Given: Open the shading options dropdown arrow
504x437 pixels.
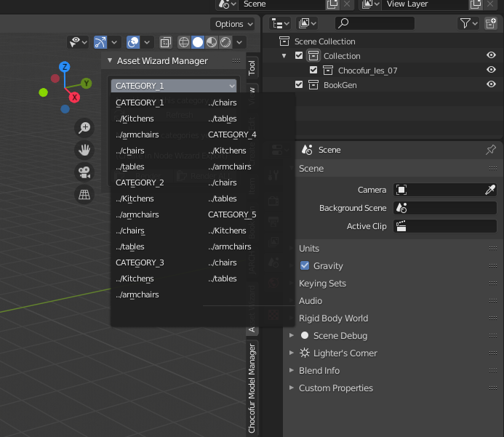Looking at the screenshot, I should [x=239, y=42].
